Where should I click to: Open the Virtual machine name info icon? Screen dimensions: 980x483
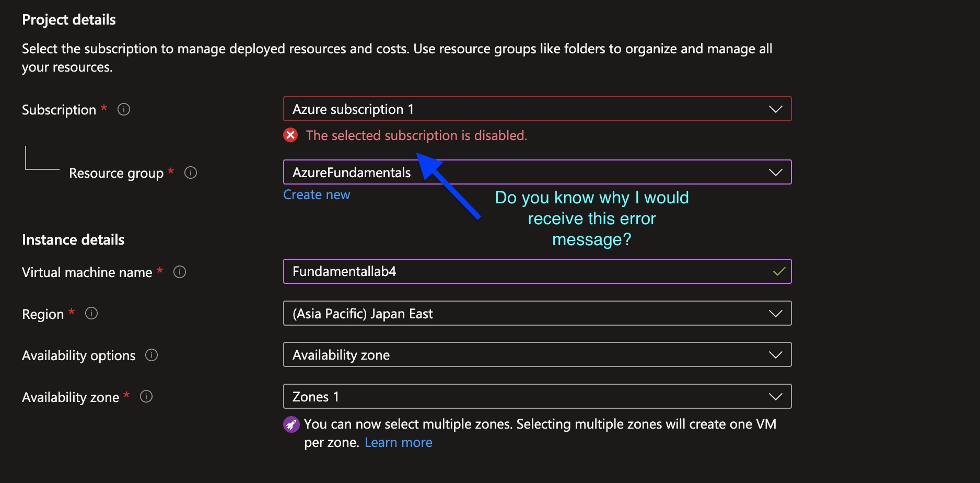pyautogui.click(x=179, y=271)
